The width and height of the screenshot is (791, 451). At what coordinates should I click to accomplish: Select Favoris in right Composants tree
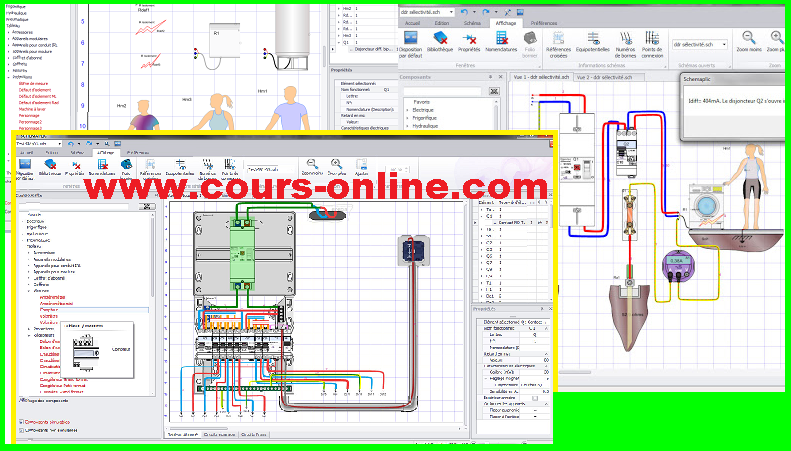pos(422,102)
